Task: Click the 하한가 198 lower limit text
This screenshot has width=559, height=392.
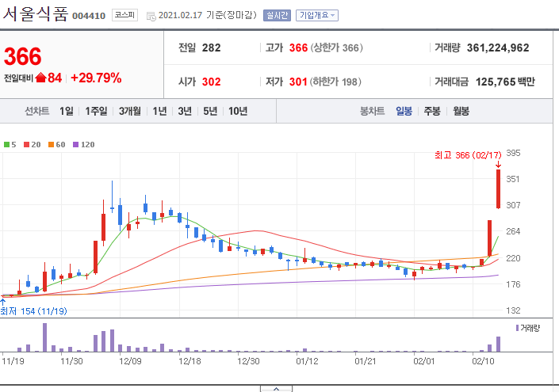Action: point(335,82)
